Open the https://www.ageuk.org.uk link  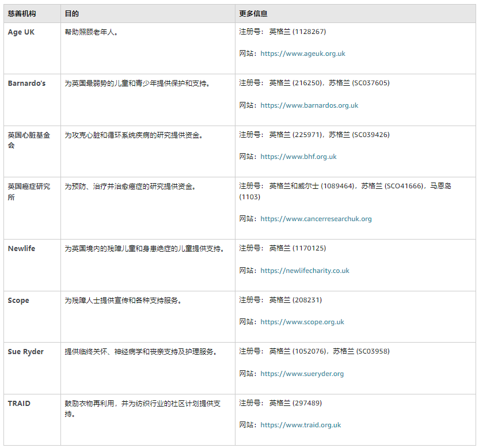coord(303,54)
